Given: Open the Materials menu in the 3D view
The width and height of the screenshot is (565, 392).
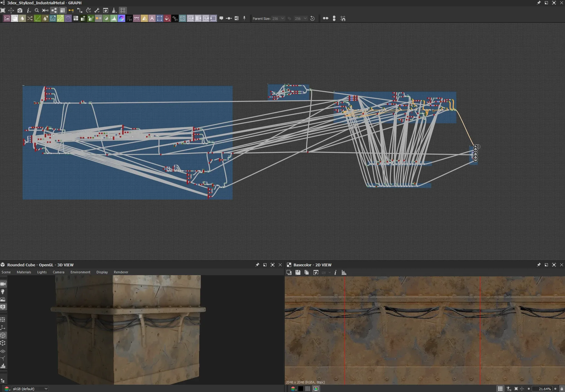Looking at the screenshot, I should (24, 272).
